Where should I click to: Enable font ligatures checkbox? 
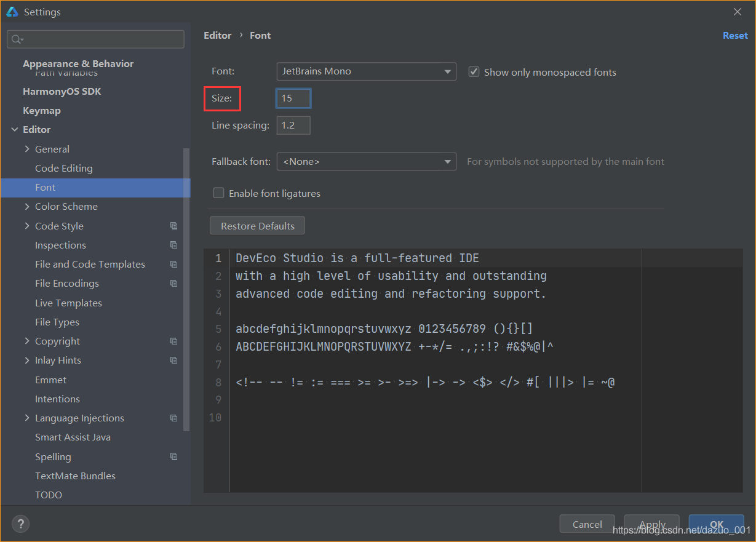(x=218, y=193)
